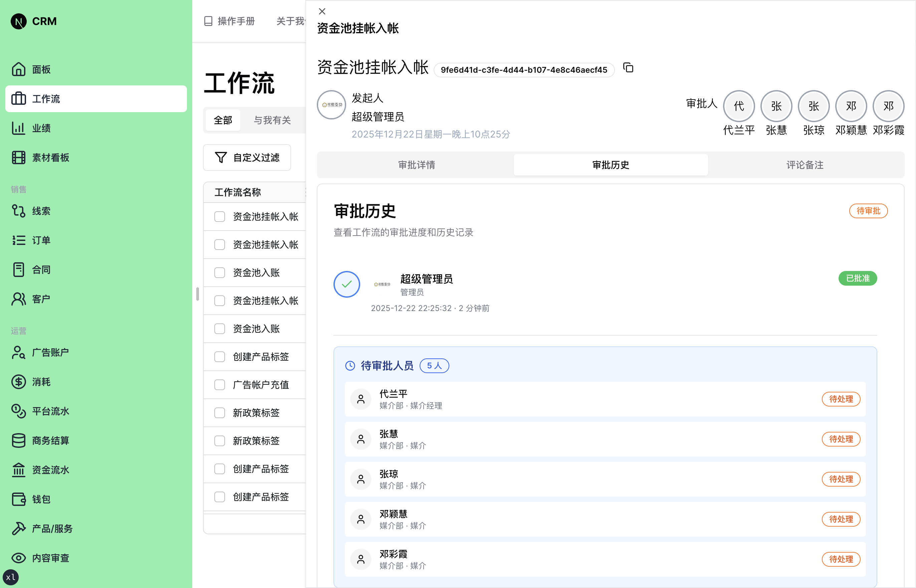Image resolution: width=916 pixels, height=588 pixels.
Task: Expand the 待审批人员 pending approvers panel
Action: coord(387,365)
